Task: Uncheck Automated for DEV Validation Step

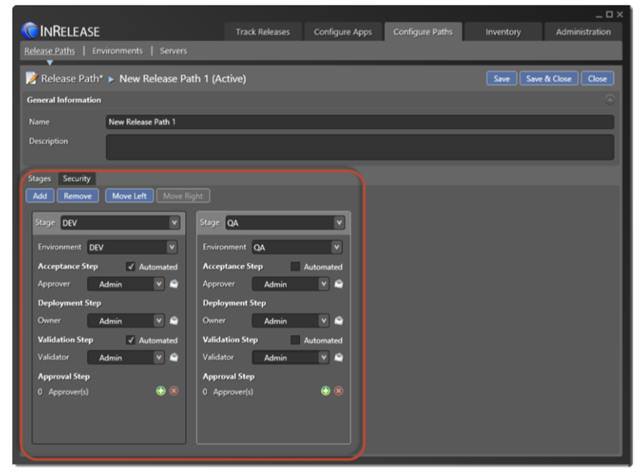Action: 131,340
